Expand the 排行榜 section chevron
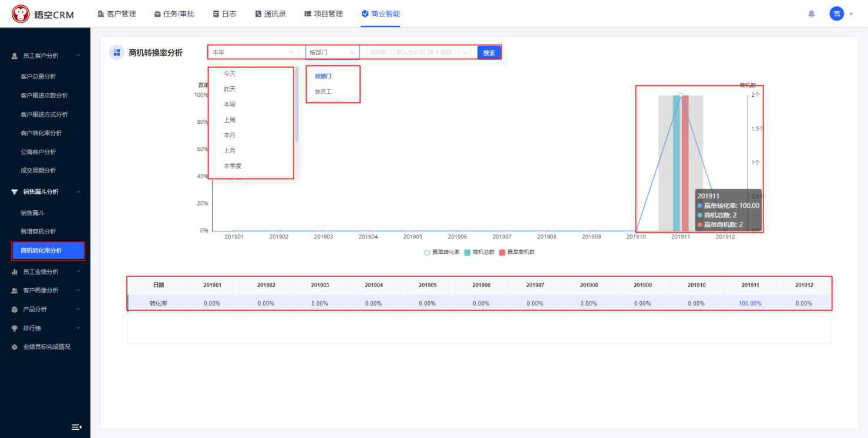The width and height of the screenshot is (868, 438). click(x=78, y=328)
